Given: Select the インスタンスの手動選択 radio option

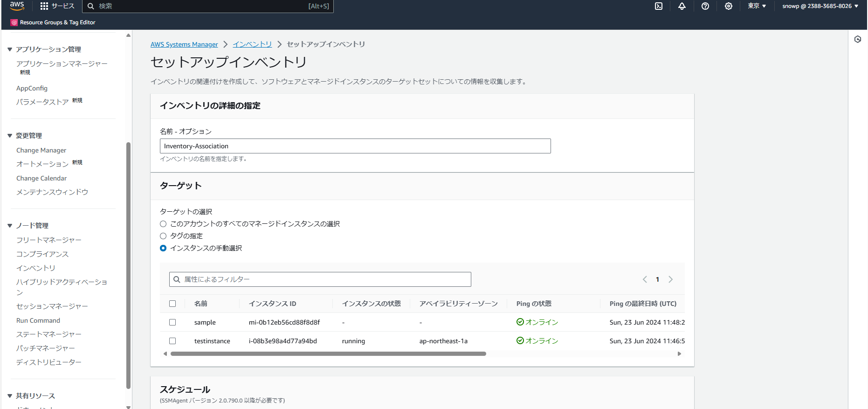Looking at the screenshot, I should (163, 248).
